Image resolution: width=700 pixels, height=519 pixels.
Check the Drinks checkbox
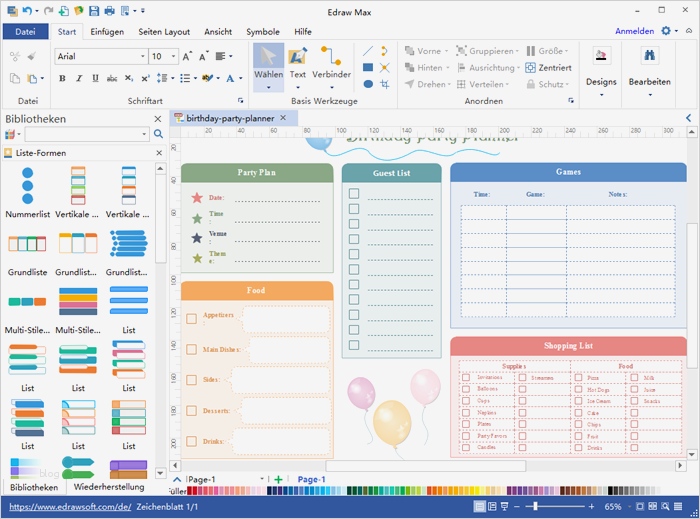192,441
